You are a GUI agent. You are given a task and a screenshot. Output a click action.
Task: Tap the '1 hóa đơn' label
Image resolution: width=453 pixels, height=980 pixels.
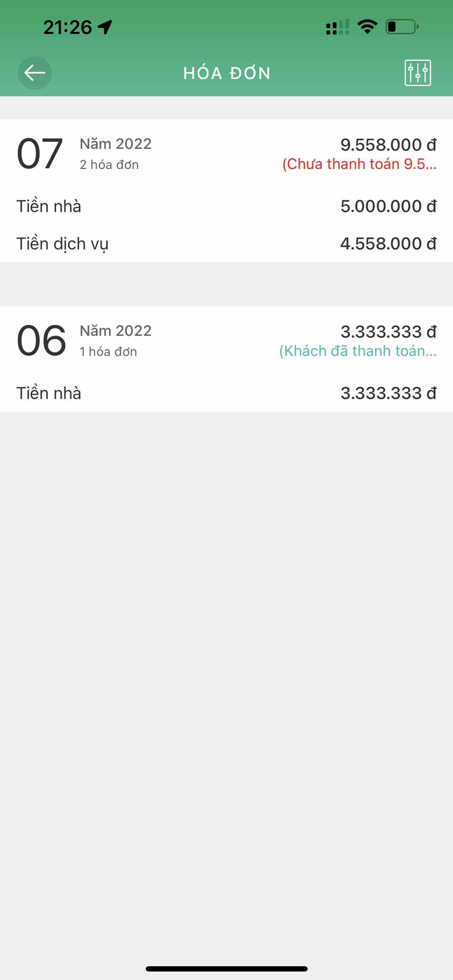click(108, 351)
